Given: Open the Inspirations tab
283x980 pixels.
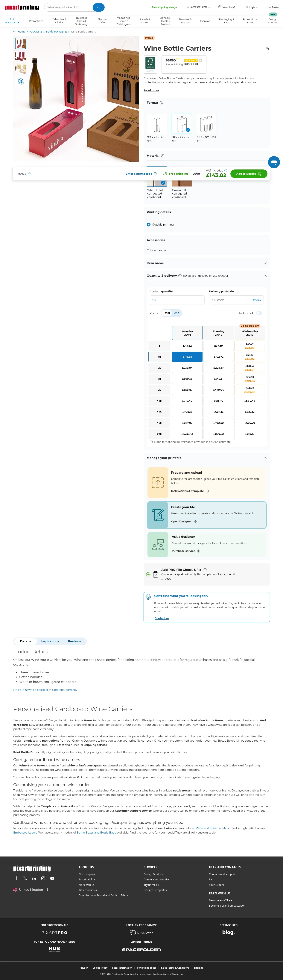Looking at the screenshot, I should pyautogui.click(x=50, y=641).
